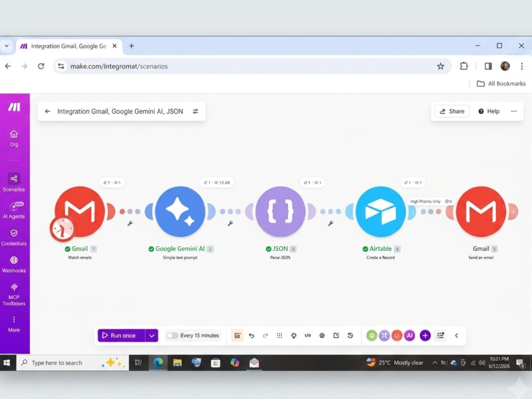Open AI Agents in the sidebar
The image size is (532, 399).
[14, 210]
